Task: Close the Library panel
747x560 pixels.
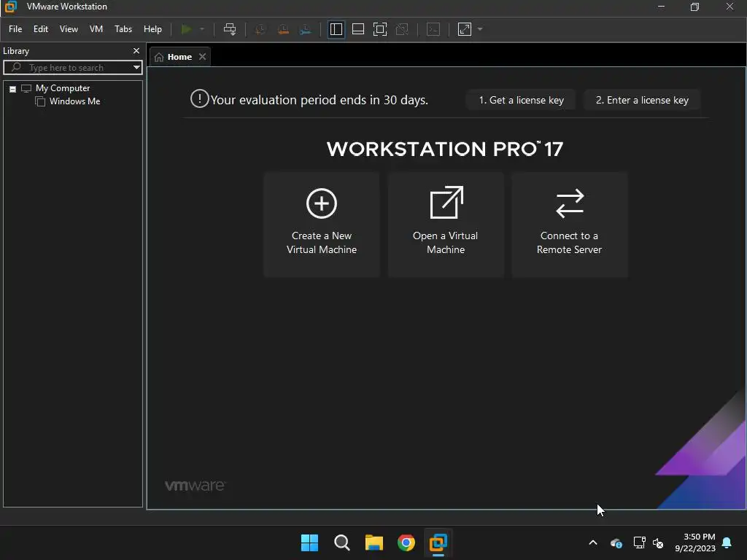Action: point(136,50)
